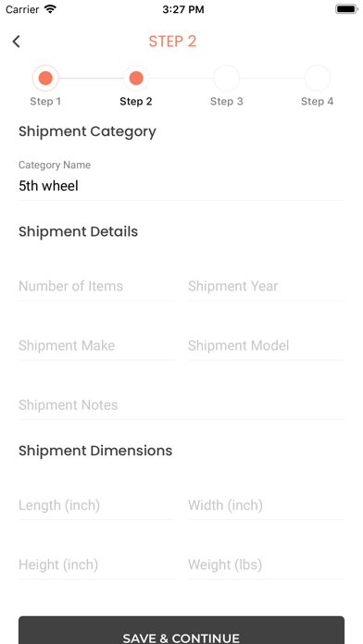Focus the Shipment Year field

pos(266,286)
